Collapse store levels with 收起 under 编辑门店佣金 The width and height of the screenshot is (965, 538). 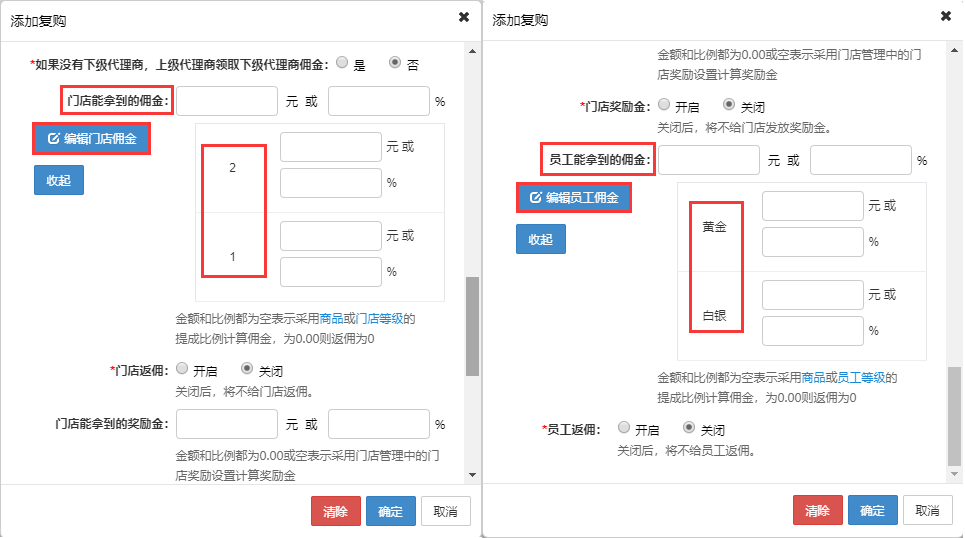pyautogui.click(x=59, y=180)
